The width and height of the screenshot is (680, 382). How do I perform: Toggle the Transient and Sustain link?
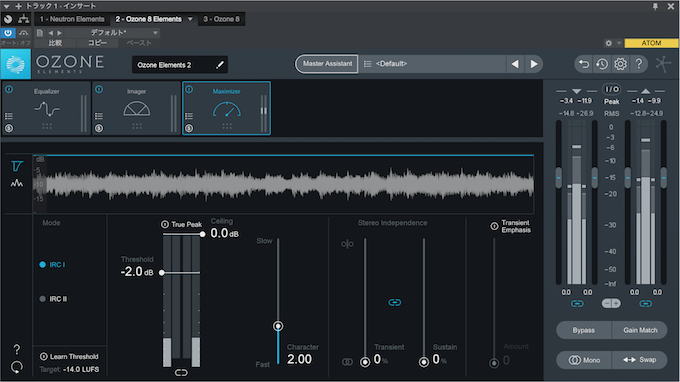tap(394, 302)
